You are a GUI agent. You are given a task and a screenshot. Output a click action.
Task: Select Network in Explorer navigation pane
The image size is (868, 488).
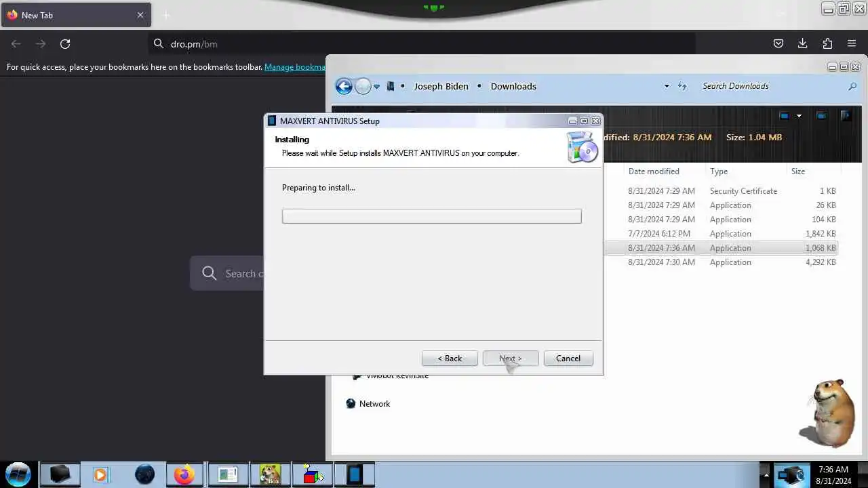[368, 404]
